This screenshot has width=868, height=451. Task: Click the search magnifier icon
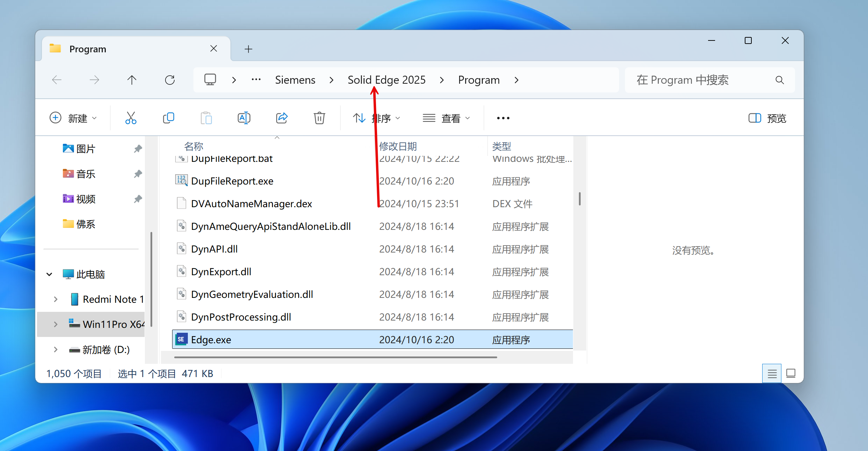tap(780, 80)
